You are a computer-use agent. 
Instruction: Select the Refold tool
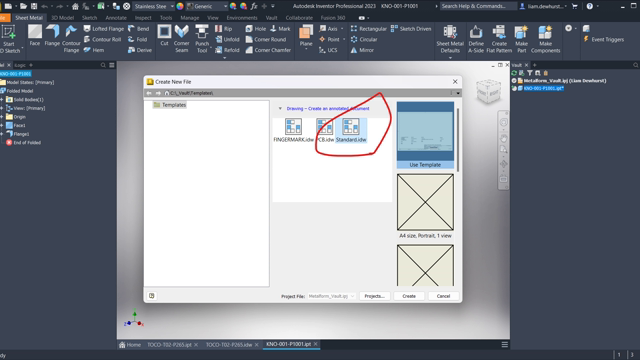pos(227,50)
